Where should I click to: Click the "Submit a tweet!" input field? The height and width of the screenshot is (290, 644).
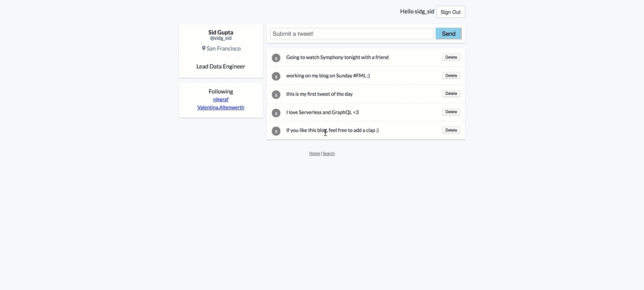tap(351, 33)
